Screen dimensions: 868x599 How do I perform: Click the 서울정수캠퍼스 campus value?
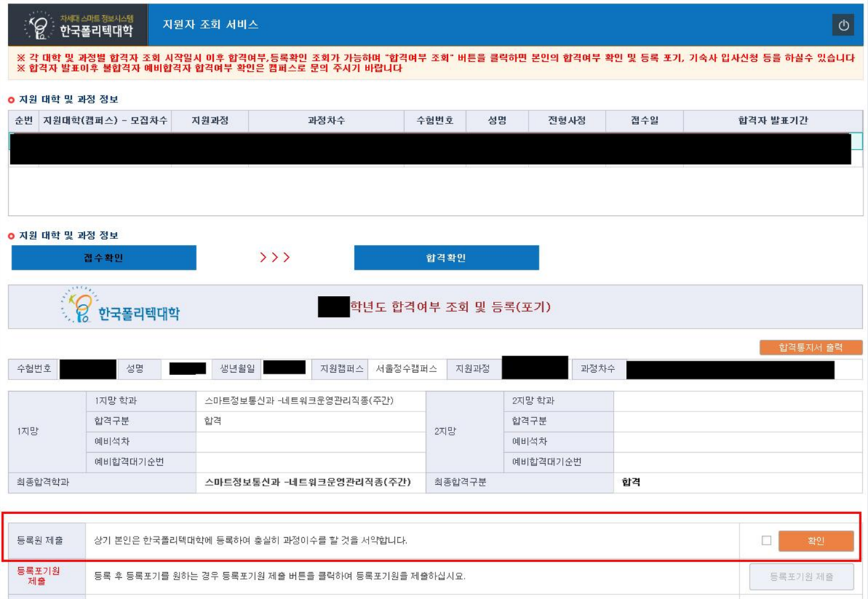click(406, 369)
